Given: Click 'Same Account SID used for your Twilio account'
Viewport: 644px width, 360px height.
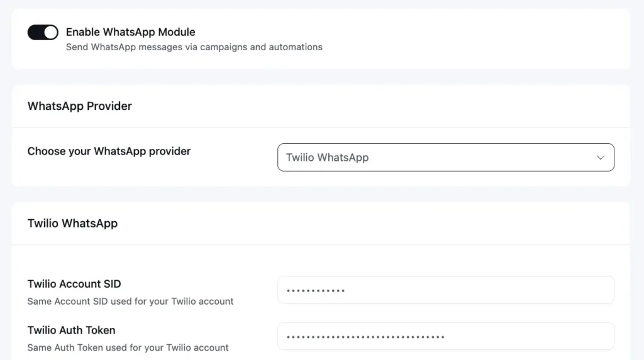Looking at the screenshot, I should 130,302.
